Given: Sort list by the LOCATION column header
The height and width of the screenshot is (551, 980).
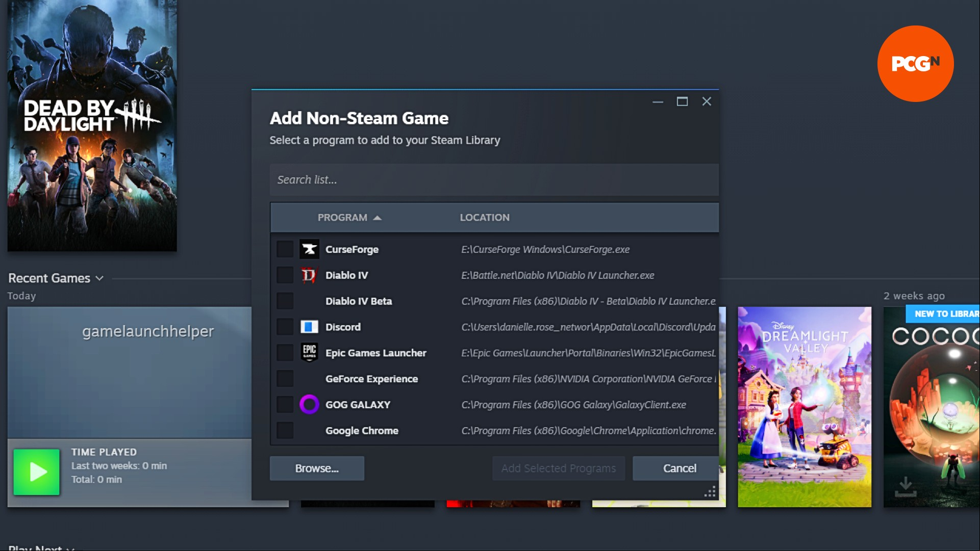Looking at the screenshot, I should [485, 218].
